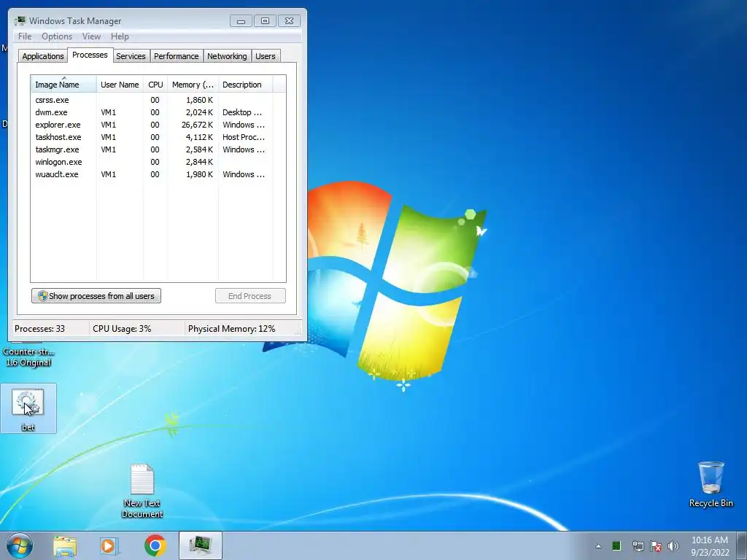Click the 26,672 K memory value
The image size is (747, 560).
pyautogui.click(x=197, y=125)
